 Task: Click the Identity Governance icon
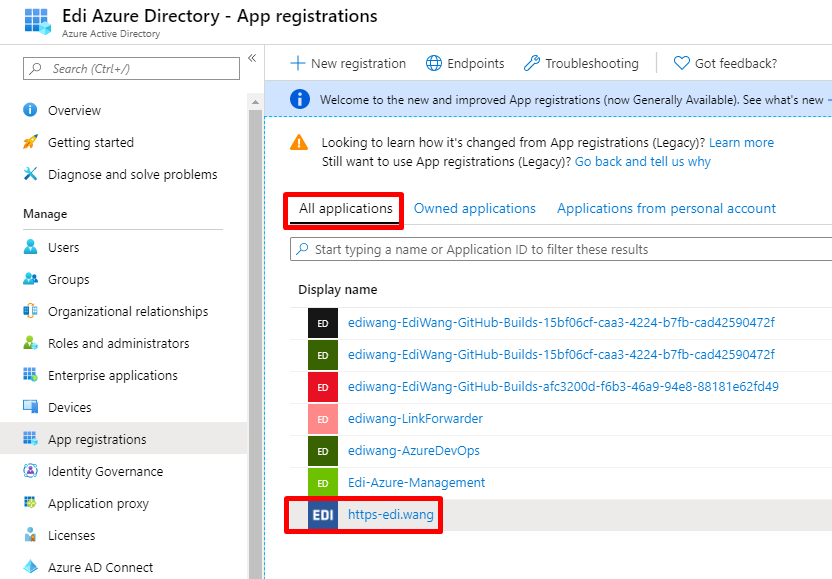(30, 471)
